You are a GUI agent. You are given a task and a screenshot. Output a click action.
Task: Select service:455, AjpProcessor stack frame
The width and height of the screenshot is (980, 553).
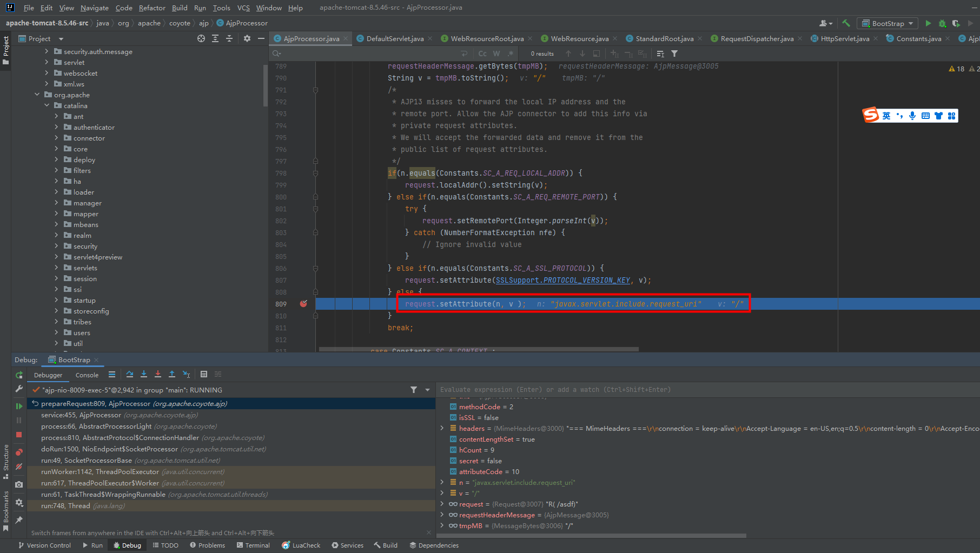[231, 415]
